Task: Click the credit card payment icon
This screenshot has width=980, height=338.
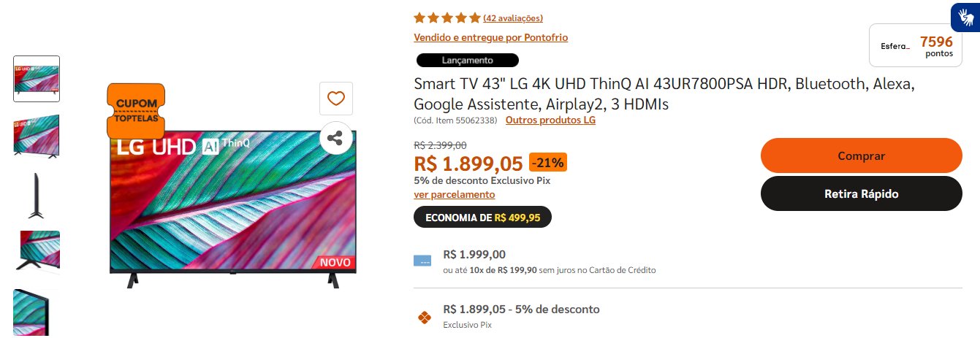Action: [422, 261]
